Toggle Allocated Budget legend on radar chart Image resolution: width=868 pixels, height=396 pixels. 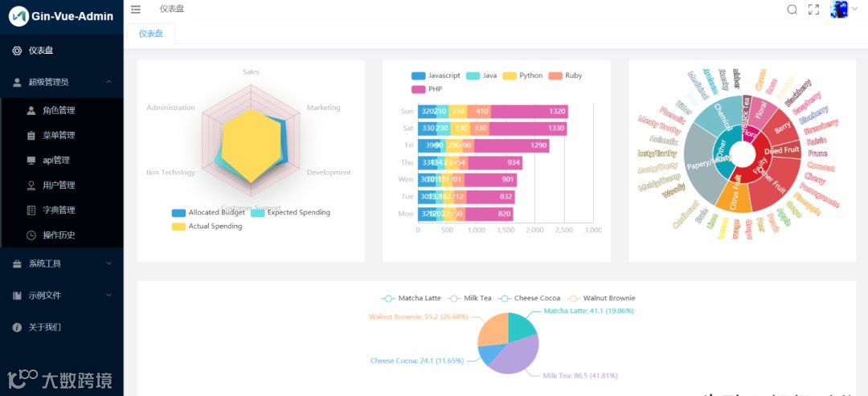pyautogui.click(x=208, y=212)
